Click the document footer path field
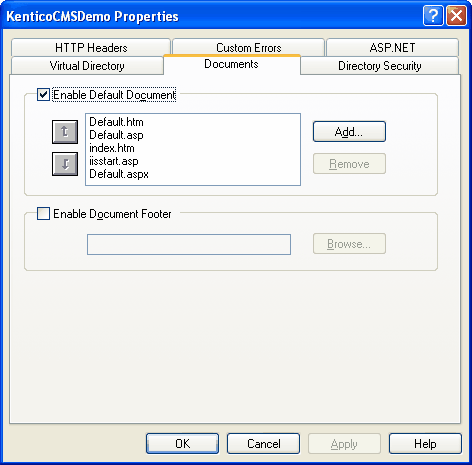This screenshot has height=465, width=472. 189,244
